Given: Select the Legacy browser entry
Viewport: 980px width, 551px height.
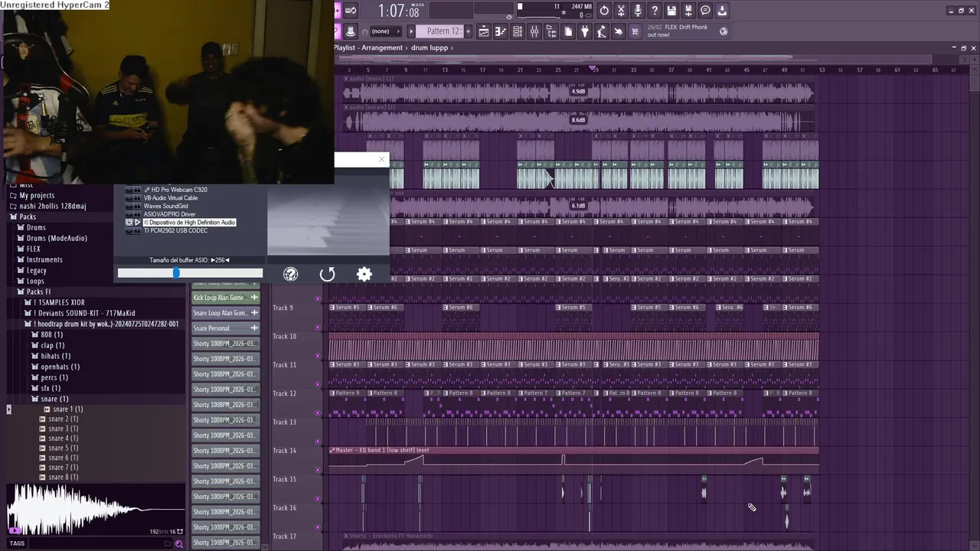Looking at the screenshot, I should click(x=31, y=270).
